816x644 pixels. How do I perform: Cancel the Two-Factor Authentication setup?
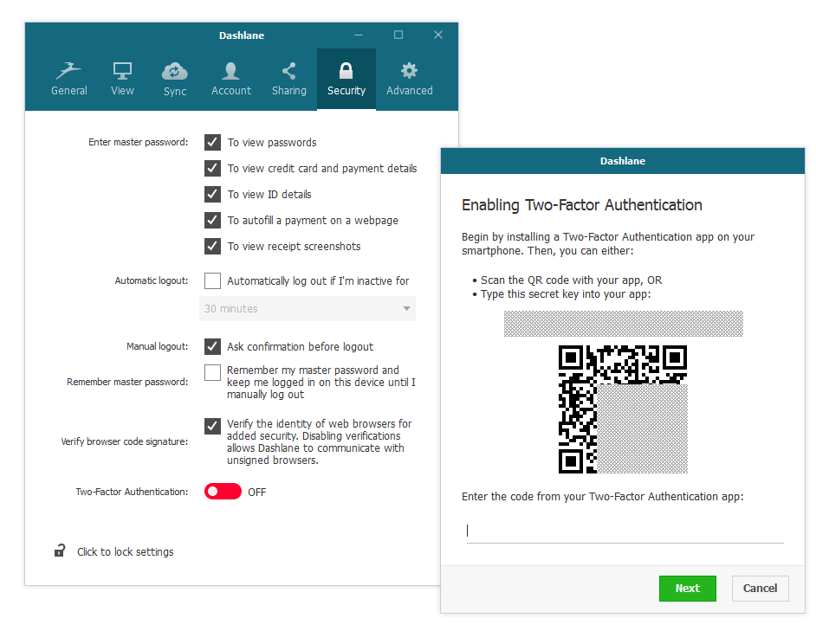click(x=760, y=588)
